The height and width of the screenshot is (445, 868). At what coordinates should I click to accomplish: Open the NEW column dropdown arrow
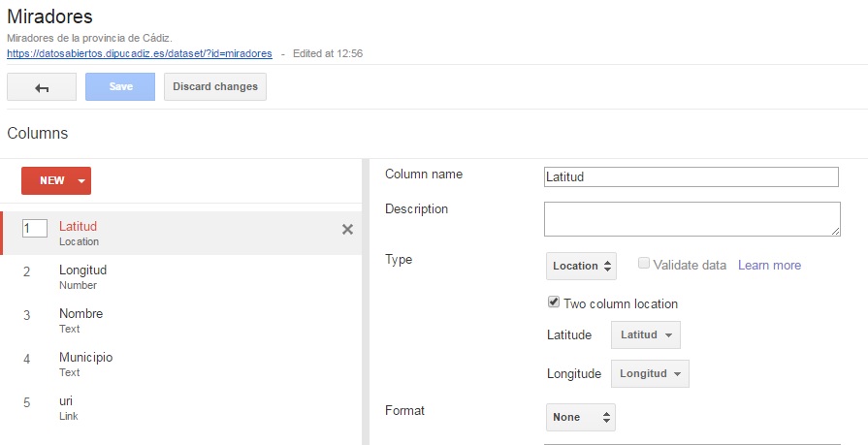(81, 181)
